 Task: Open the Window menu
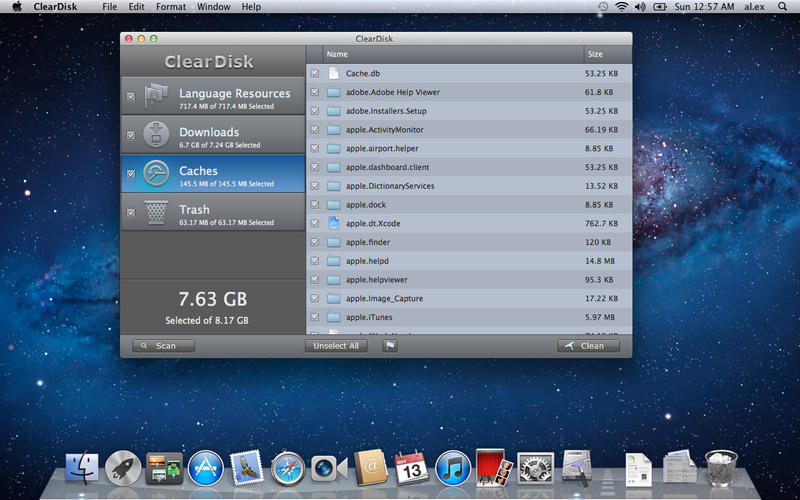tap(213, 7)
